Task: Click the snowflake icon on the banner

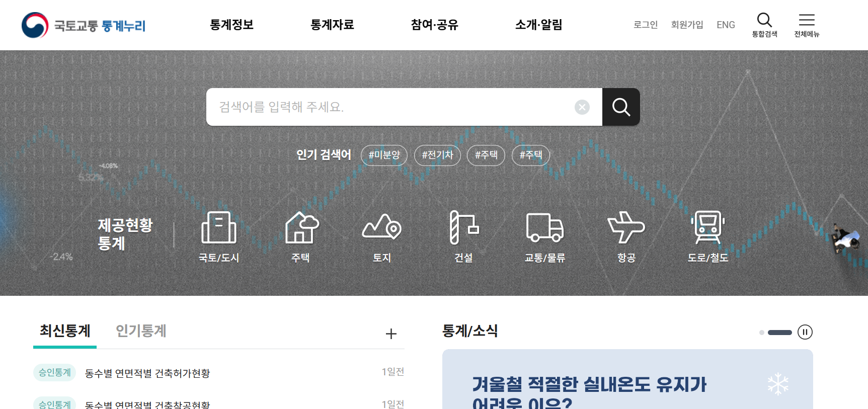Action: coord(778,384)
